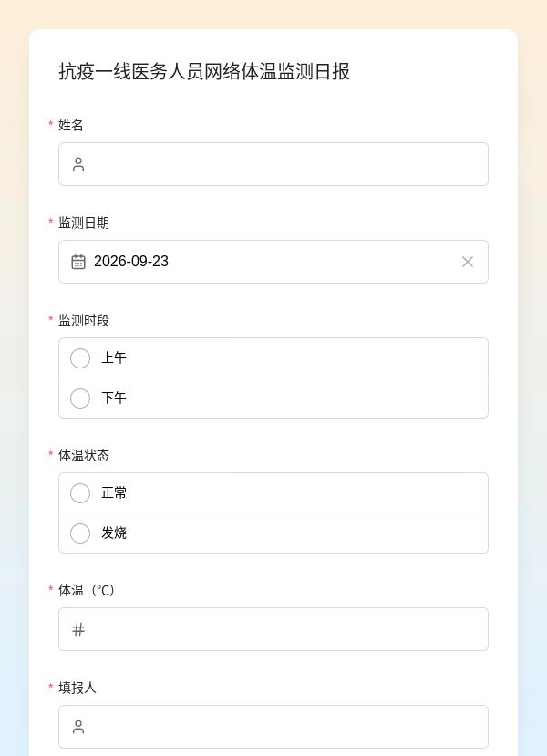Click the person icon in 姓名 field
This screenshot has width=547, height=756.
click(x=78, y=164)
